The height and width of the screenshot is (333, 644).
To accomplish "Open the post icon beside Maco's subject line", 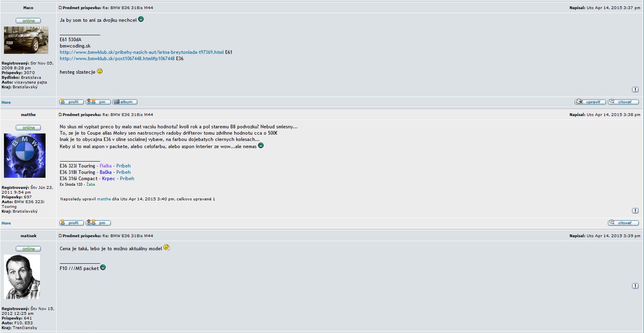I will click(60, 8).
